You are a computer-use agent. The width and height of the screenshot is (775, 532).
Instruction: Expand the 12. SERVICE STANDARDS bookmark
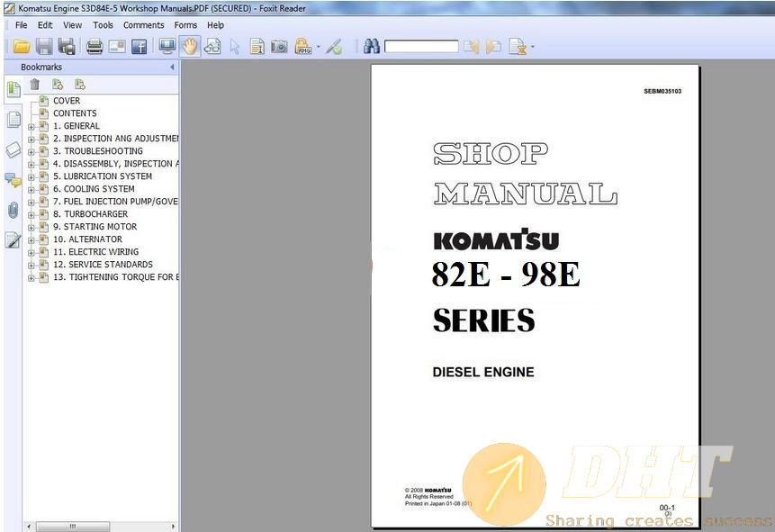point(32,265)
